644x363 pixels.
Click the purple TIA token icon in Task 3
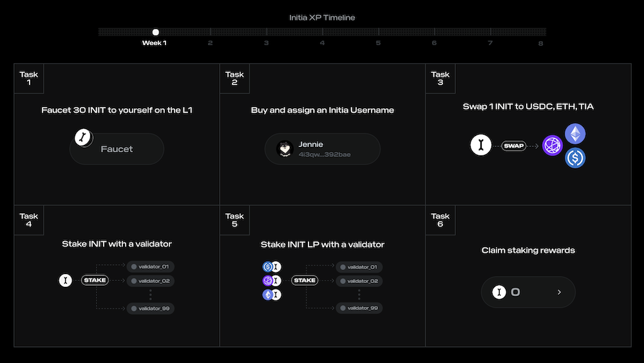click(553, 146)
